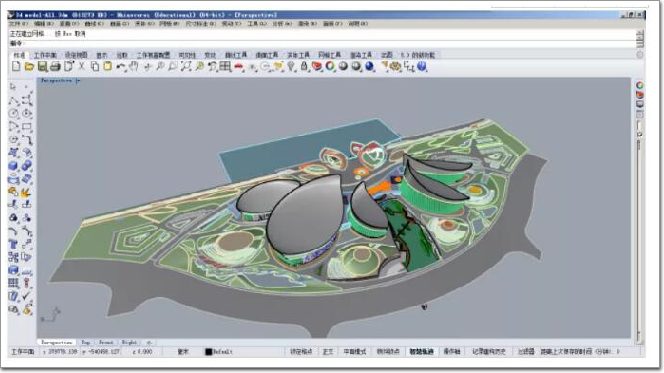This screenshot has height=373, width=664.
Task: Click 记录建构历史 in the status bar
Action: 489,351
